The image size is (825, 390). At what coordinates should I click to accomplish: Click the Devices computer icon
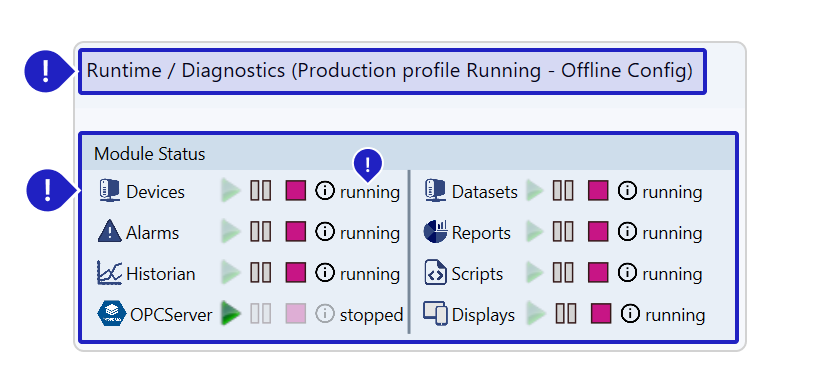[109, 191]
